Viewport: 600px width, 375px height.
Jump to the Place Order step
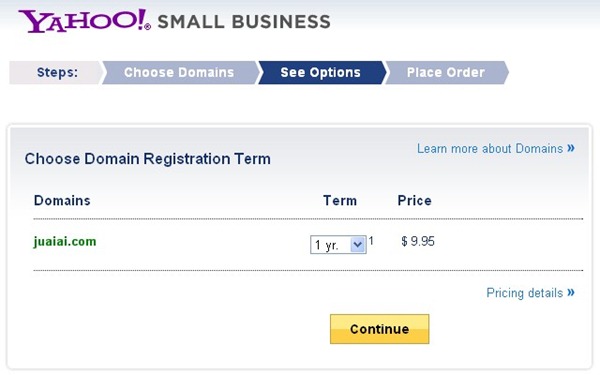[446, 72]
